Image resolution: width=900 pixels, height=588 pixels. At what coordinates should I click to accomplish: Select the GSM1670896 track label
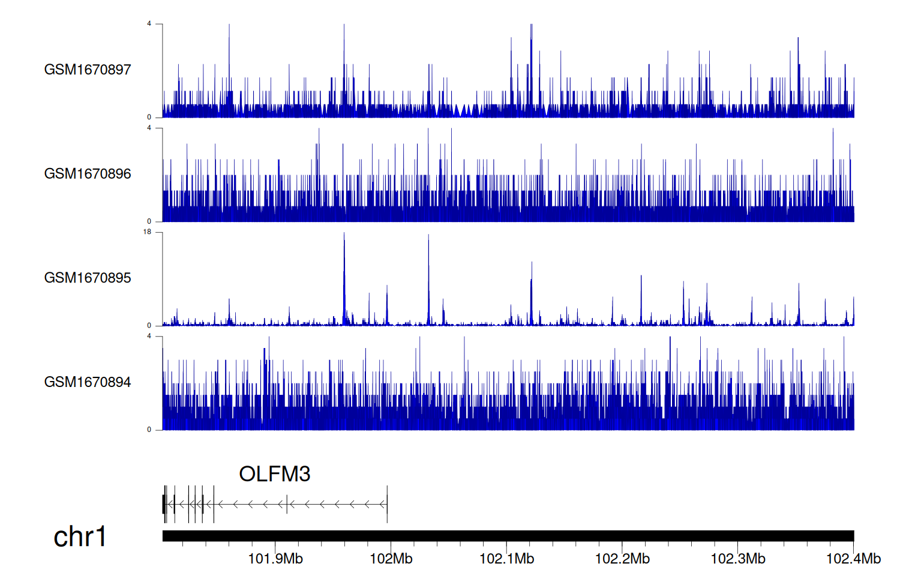click(88, 174)
